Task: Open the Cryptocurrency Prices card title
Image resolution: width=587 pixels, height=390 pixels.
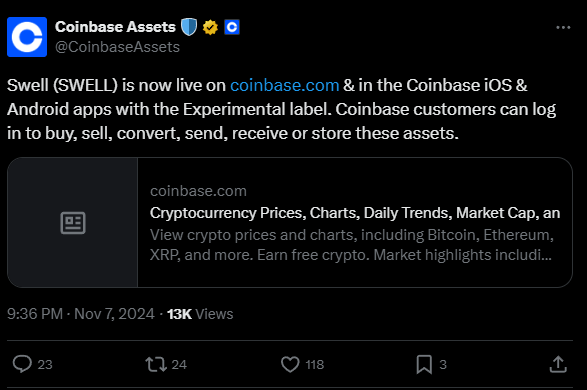Action: (x=355, y=213)
